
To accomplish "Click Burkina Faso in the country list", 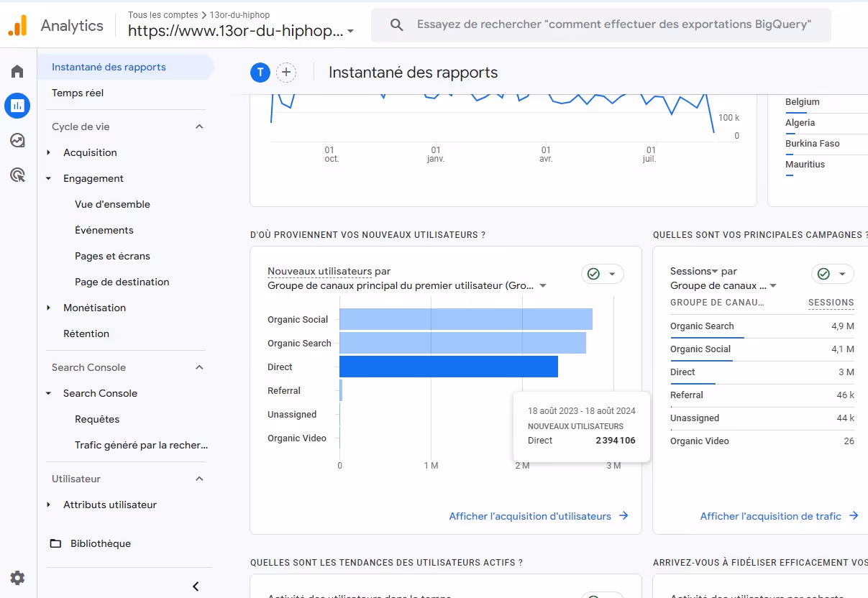I will [x=813, y=143].
